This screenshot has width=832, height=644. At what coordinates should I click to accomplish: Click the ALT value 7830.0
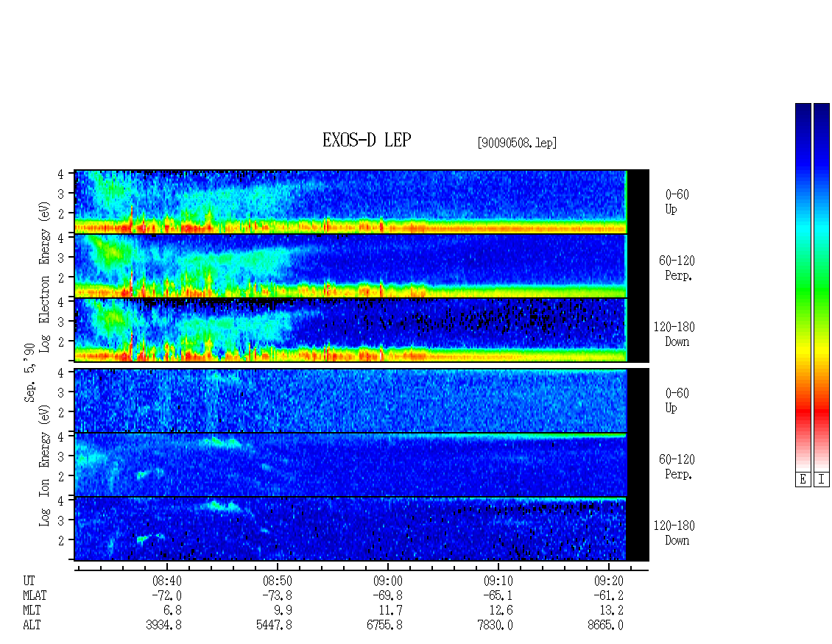point(495,626)
